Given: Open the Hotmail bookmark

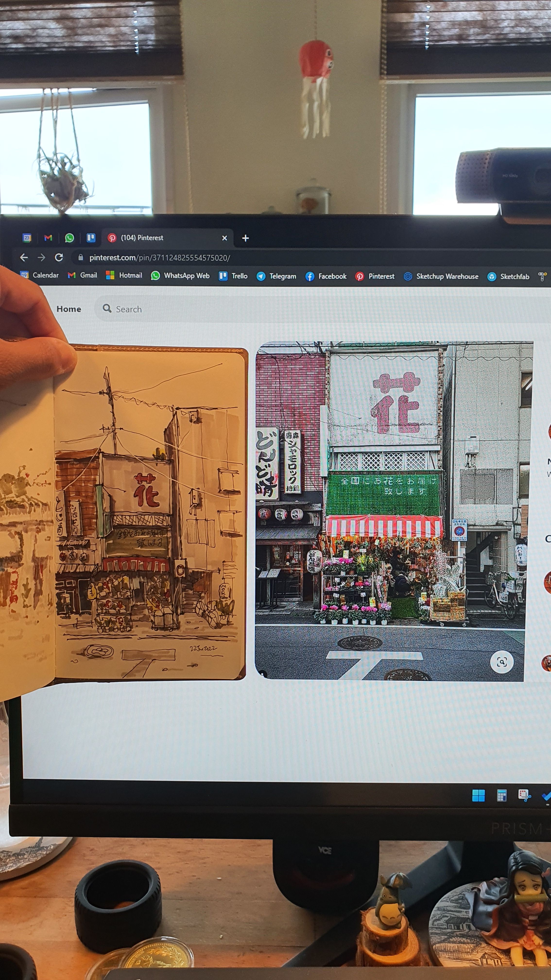Looking at the screenshot, I should pyautogui.click(x=124, y=275).
